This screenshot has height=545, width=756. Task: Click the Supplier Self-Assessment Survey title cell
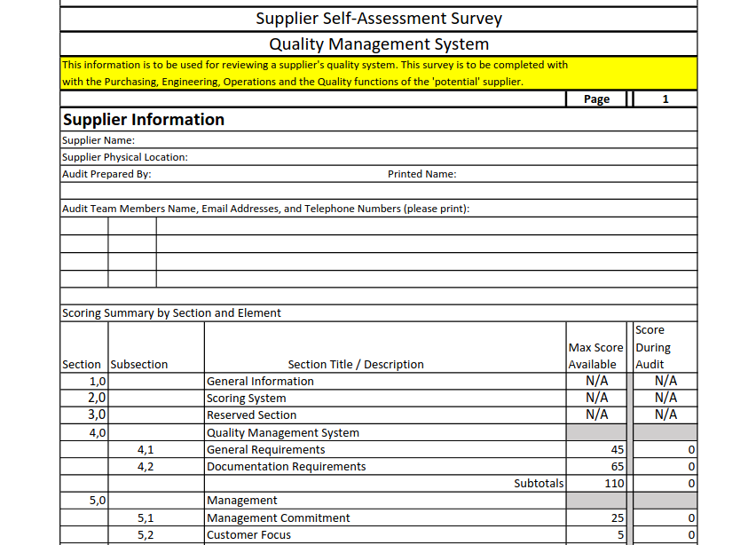click(379, 19)
